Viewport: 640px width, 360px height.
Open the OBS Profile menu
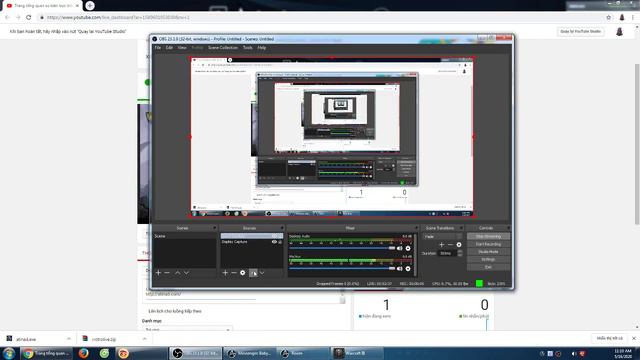coord(197,48)
